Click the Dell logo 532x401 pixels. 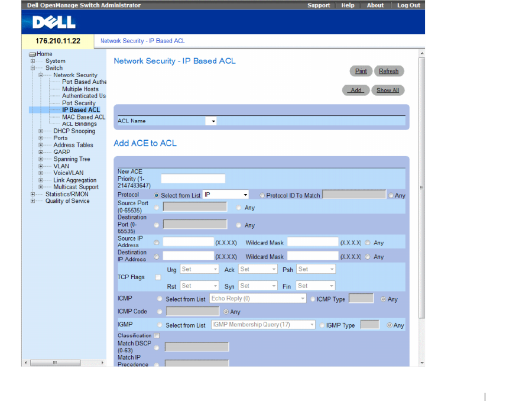[54, 22]
